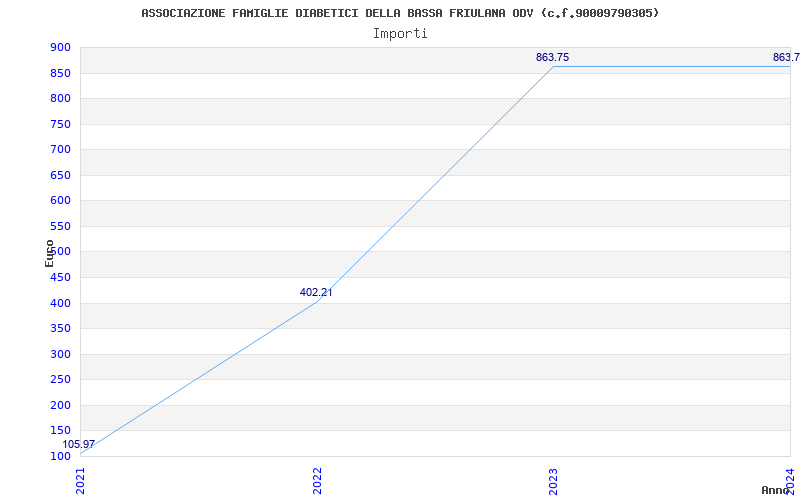Click the 100 y-axis tick label

(x=60, y=456)
